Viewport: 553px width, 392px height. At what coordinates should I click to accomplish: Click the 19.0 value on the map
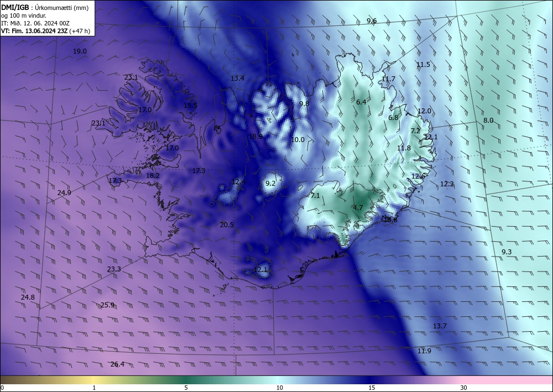pyautogui.click(x=80, y=51)
